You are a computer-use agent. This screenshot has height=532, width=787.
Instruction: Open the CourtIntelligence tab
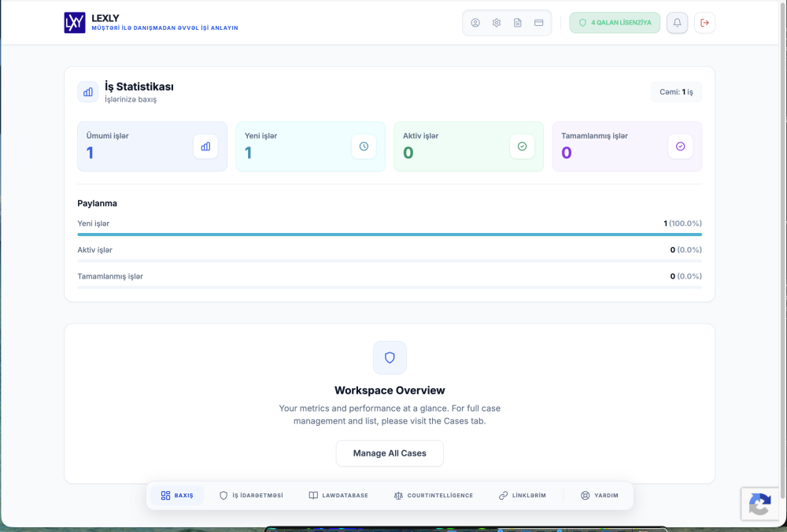(x=434, y=495)
